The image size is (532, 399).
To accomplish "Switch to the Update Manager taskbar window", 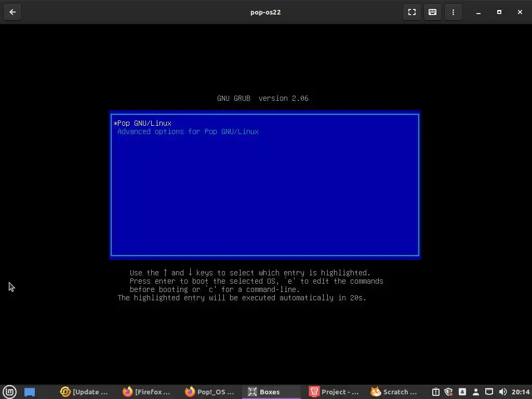I will point(84,392).
